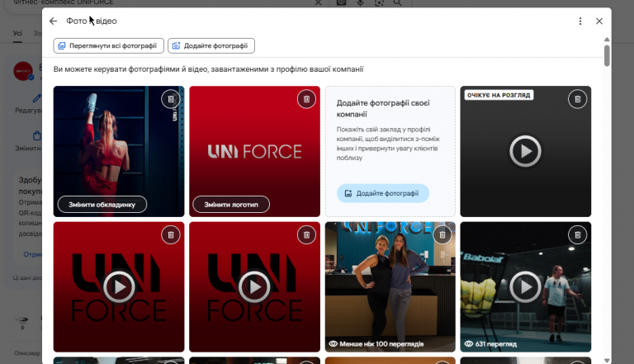
Task: Delete the photo of two women
Action: coord(442,235)
